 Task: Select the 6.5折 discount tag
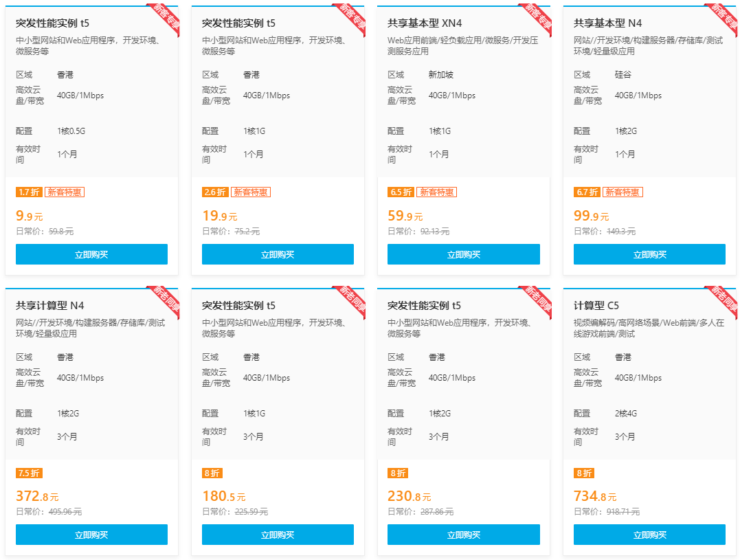pyautogui.click(x=401, y=192)
